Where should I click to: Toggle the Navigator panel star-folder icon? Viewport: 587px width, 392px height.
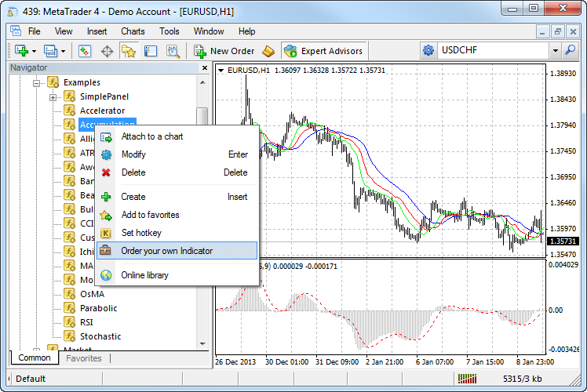[x=129, y=51]
